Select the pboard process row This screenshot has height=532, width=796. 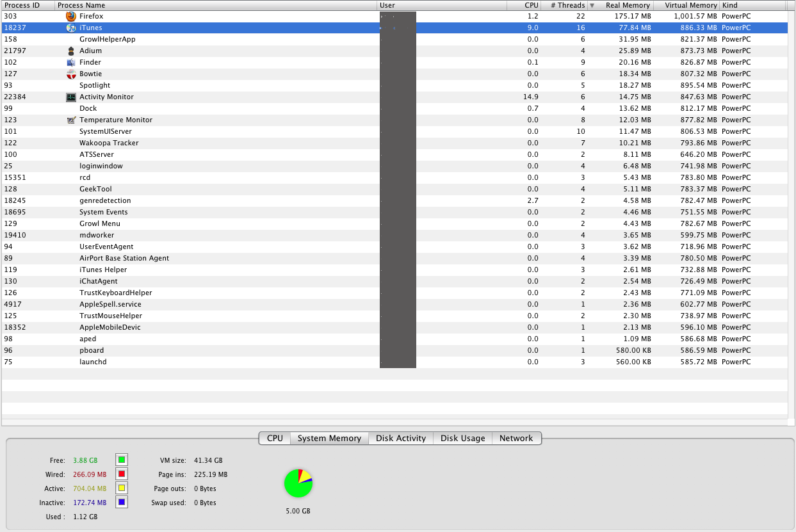[x=394, y=350]
